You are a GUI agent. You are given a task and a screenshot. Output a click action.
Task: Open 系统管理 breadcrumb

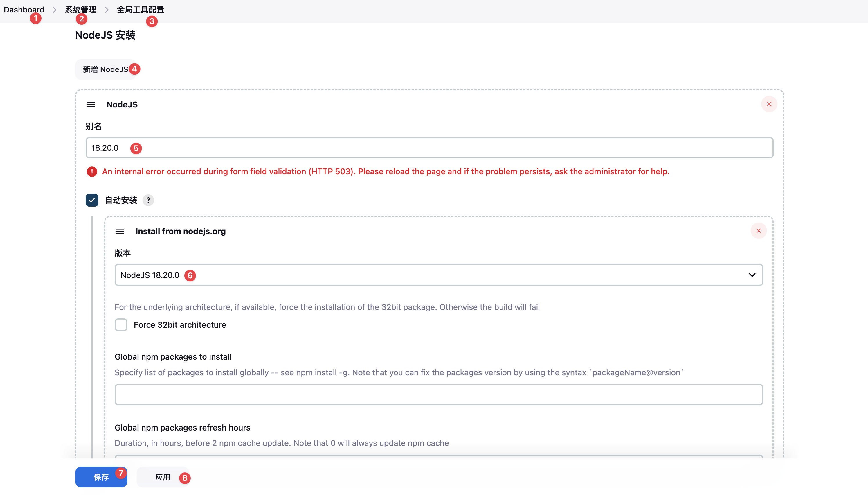[x=80, y=10]
